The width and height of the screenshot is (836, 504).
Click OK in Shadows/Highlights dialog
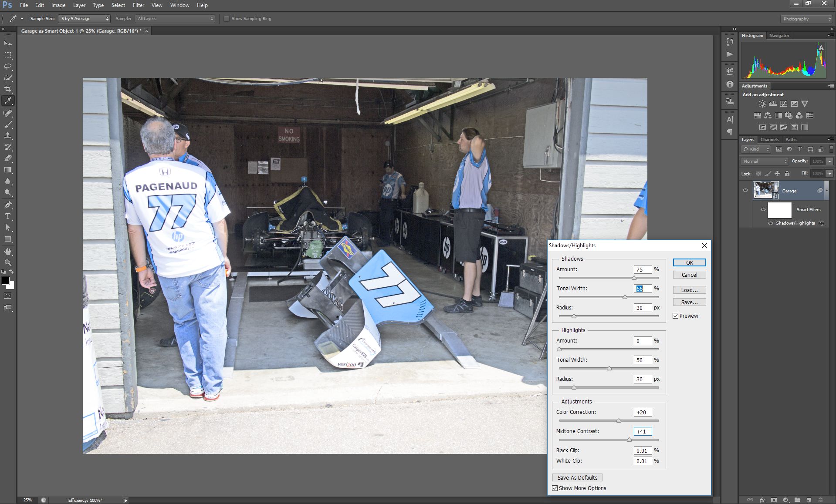tap(689, 263)
